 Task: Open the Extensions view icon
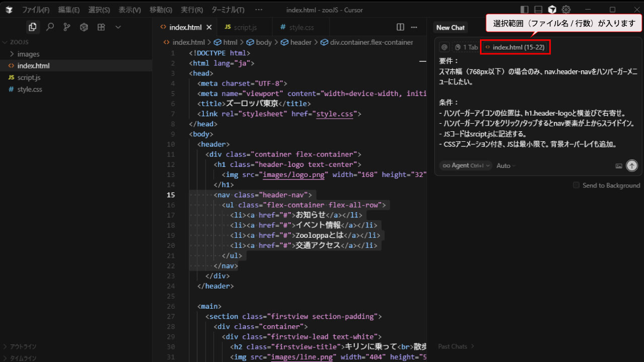(x=101, y=27)
